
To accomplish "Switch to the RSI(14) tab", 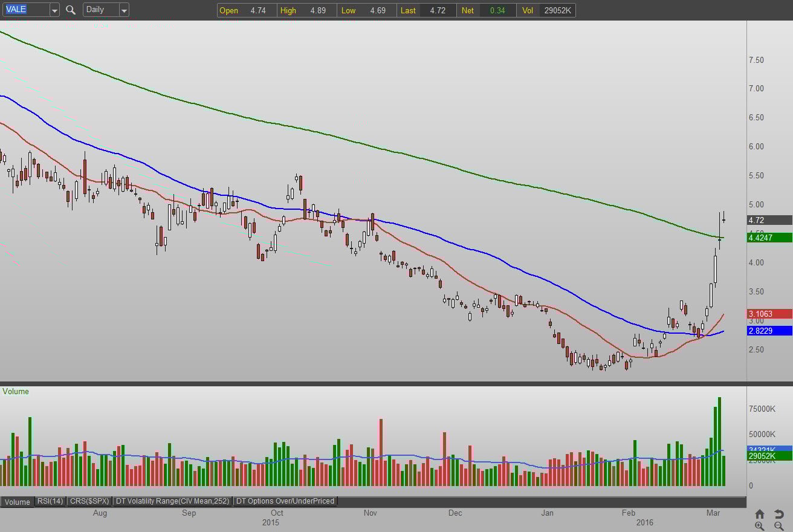I will 50,501.
